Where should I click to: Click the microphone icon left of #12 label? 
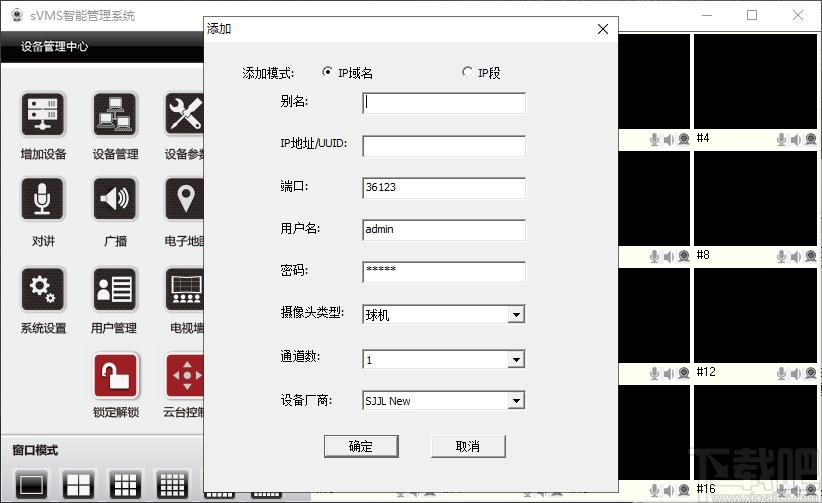654,373
